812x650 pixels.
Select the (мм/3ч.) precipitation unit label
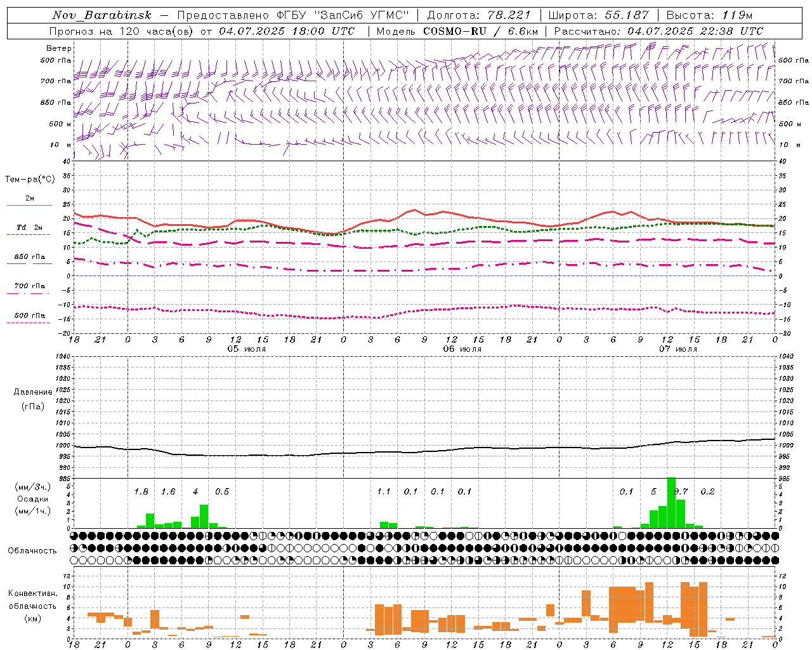(x=32, y=487)
